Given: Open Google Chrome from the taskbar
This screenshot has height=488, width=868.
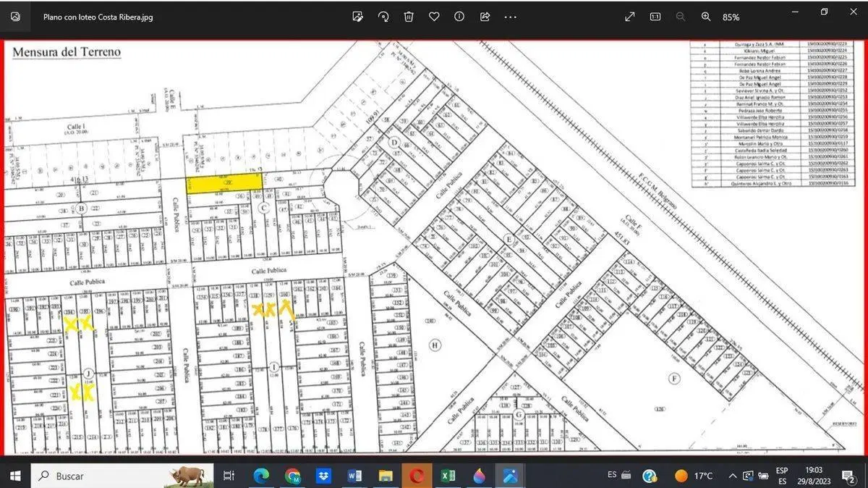Looking at the screenshot, I should 292,476.
